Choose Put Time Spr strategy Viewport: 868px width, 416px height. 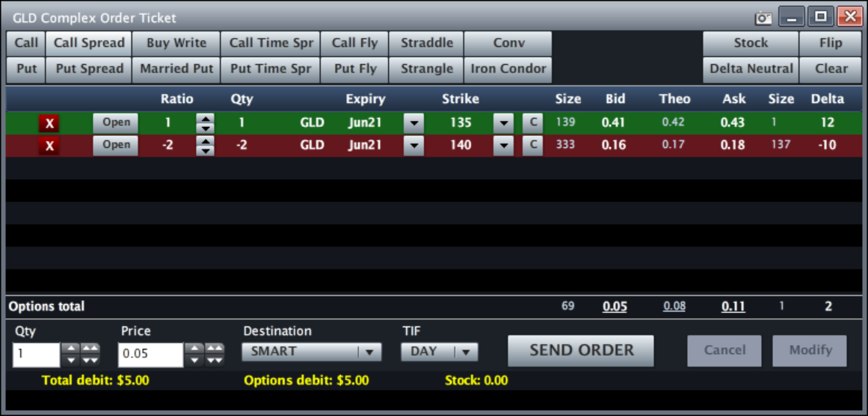tap(271, 69)
